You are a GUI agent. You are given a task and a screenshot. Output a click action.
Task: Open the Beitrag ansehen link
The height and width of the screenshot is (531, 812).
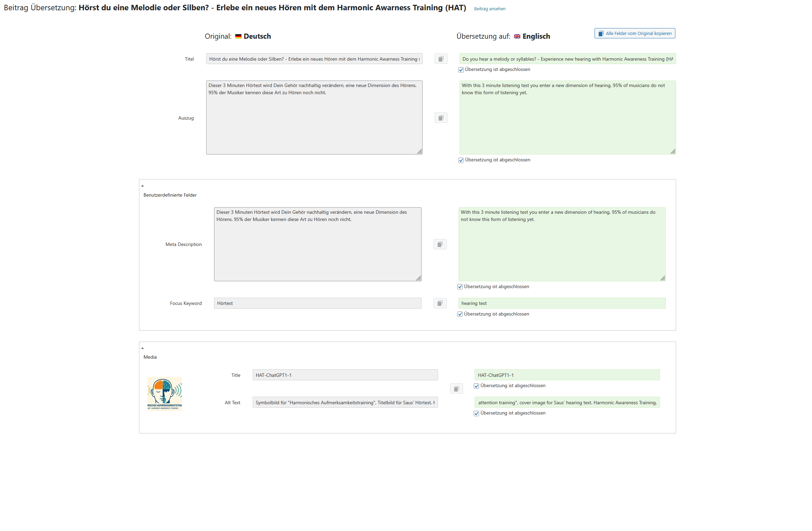tap(489, 9)
